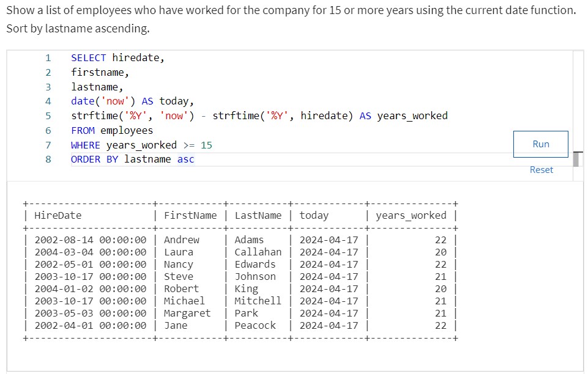
Task: Select line number 8 in the gutter
Action: coord(48,159)
